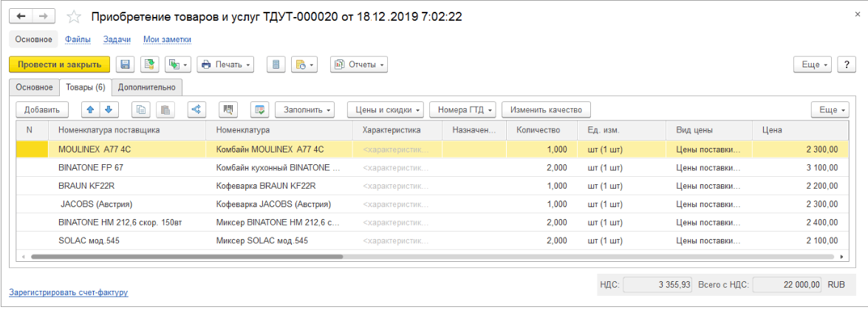The width and height of the screenshot is (868, 310).
Task: Go back with the left arrow button
Action: click(x=21, y=16)
